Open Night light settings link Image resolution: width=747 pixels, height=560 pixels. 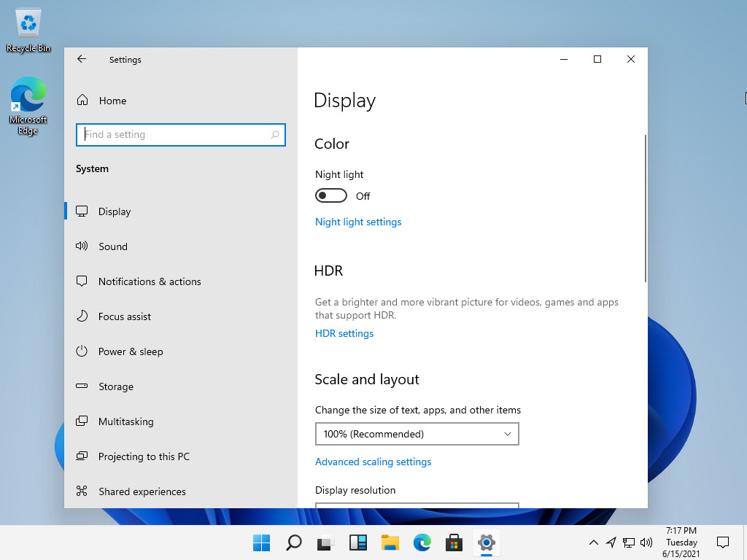[358, 222]
